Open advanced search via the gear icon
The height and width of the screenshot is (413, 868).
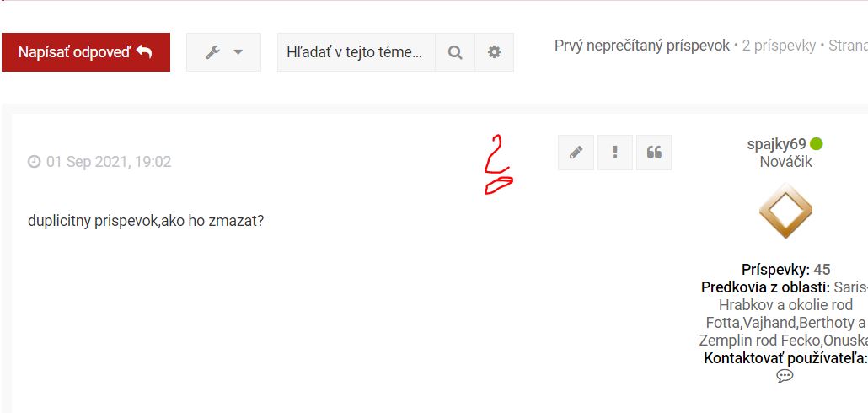tap(495, 52)
